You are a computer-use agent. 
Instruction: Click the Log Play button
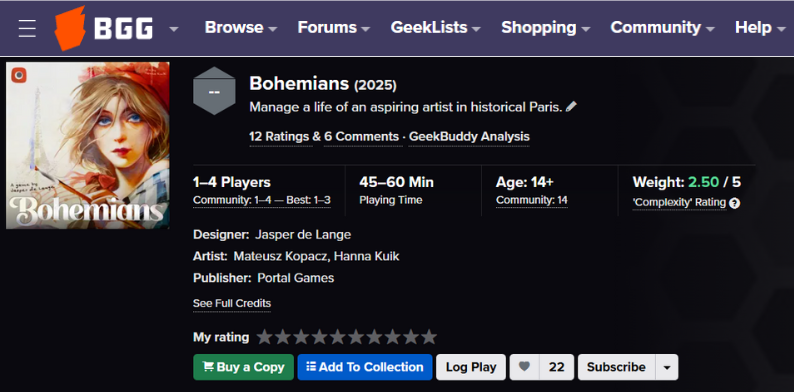click(x=471, y=367)
